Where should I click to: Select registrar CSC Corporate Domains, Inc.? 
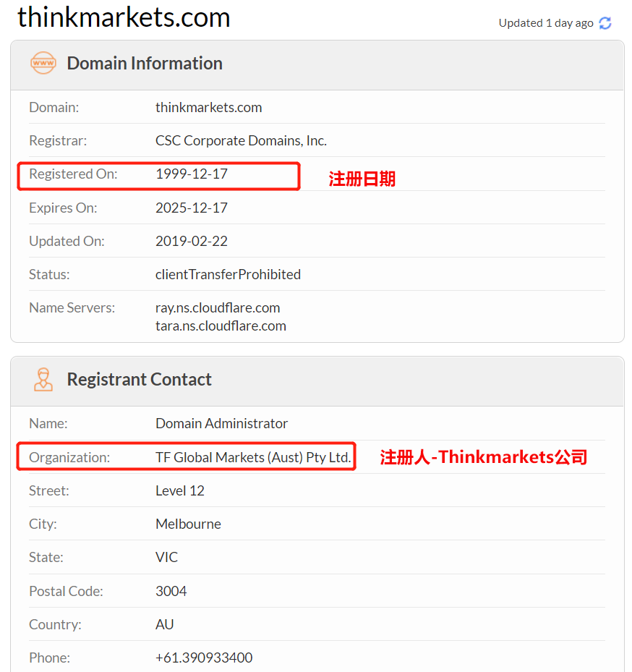pyautogui.click(x=242, y=140)
